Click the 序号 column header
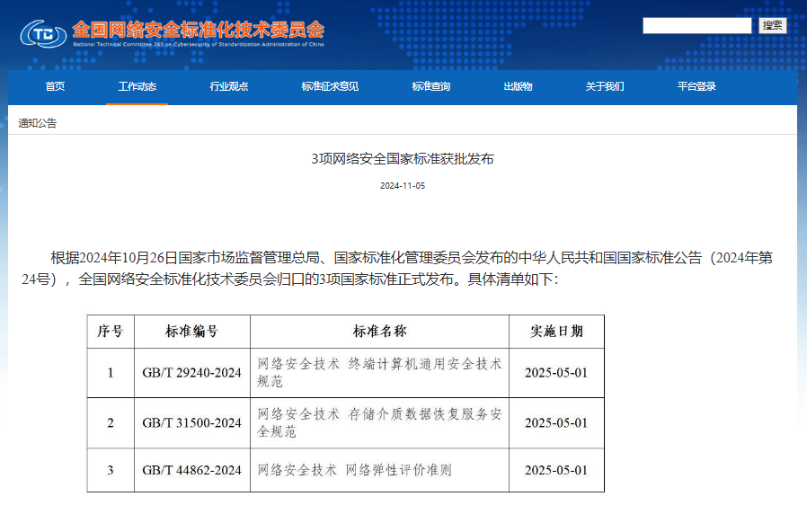 pos(111,331)
